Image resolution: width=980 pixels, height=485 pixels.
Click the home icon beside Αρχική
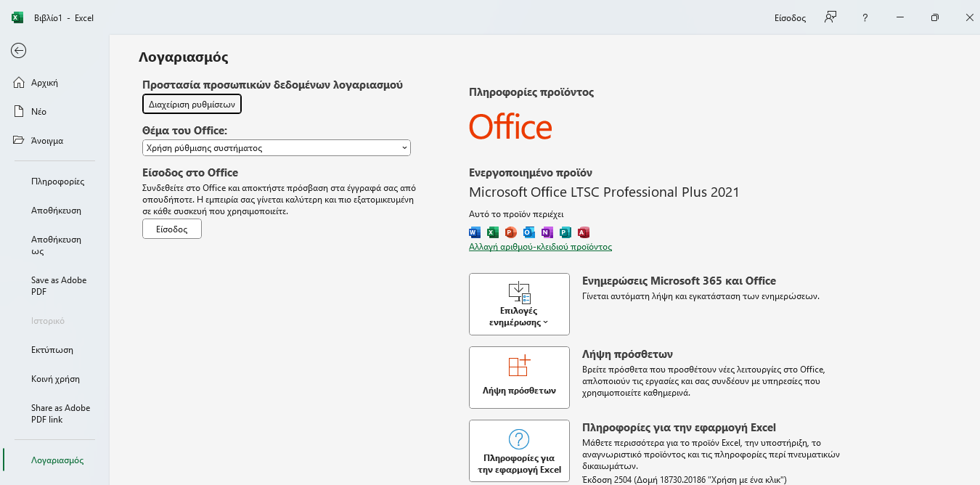tap(20, 82)
